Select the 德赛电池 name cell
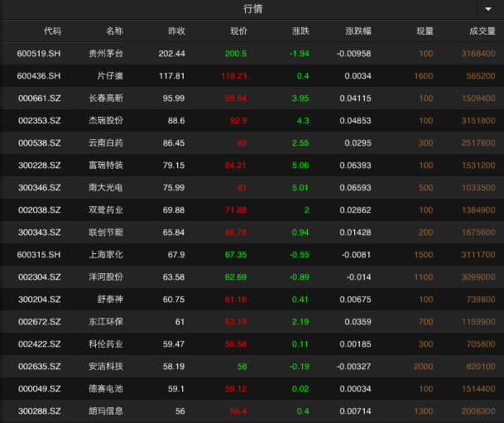This screenshot has width=504, height=423. click(x=106, y=388)
